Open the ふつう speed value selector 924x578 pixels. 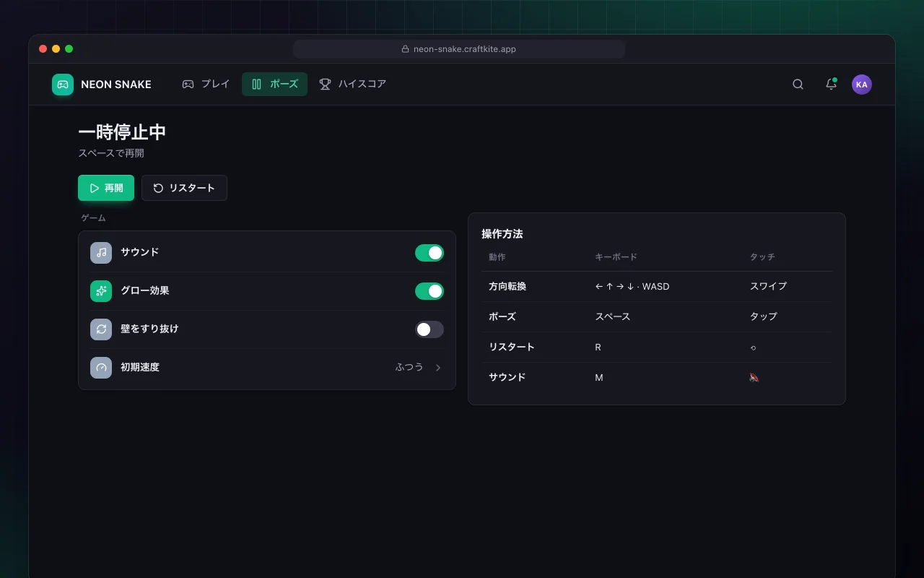(x=409, y=368)
